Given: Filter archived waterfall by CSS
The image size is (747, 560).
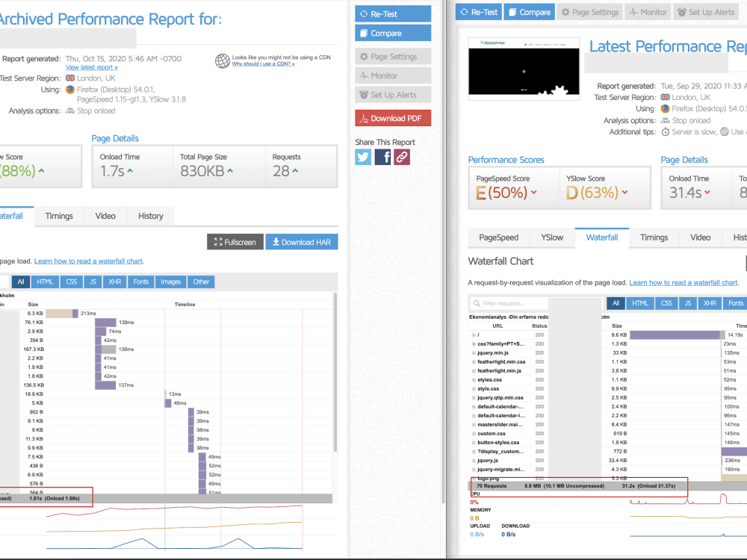Looking at the screenshot, I should click(x=72, y=282).
